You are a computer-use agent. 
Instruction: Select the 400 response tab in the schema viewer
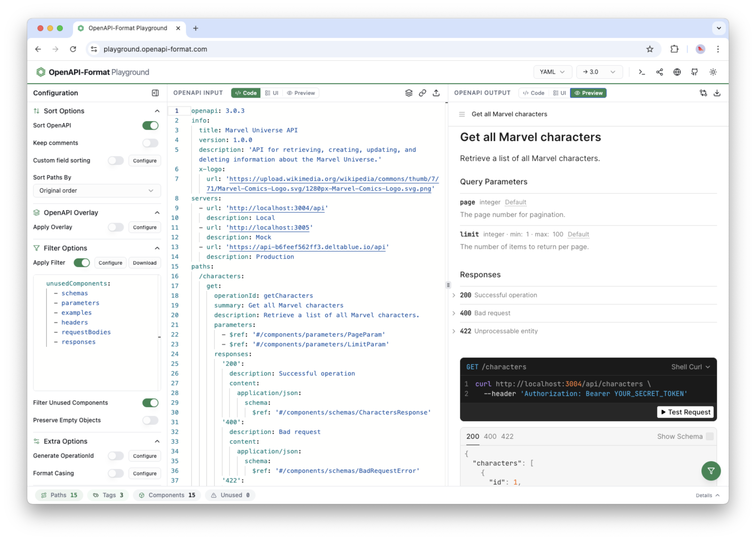pyautogui.click(x=490, y=436)
